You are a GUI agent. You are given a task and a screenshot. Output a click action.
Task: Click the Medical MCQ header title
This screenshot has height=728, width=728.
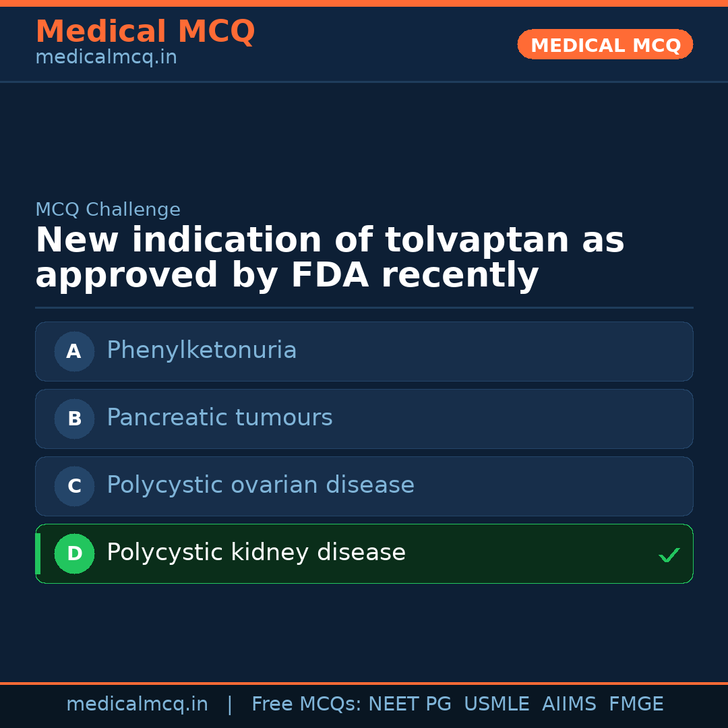pyautogui.click(x=145, y=32)
